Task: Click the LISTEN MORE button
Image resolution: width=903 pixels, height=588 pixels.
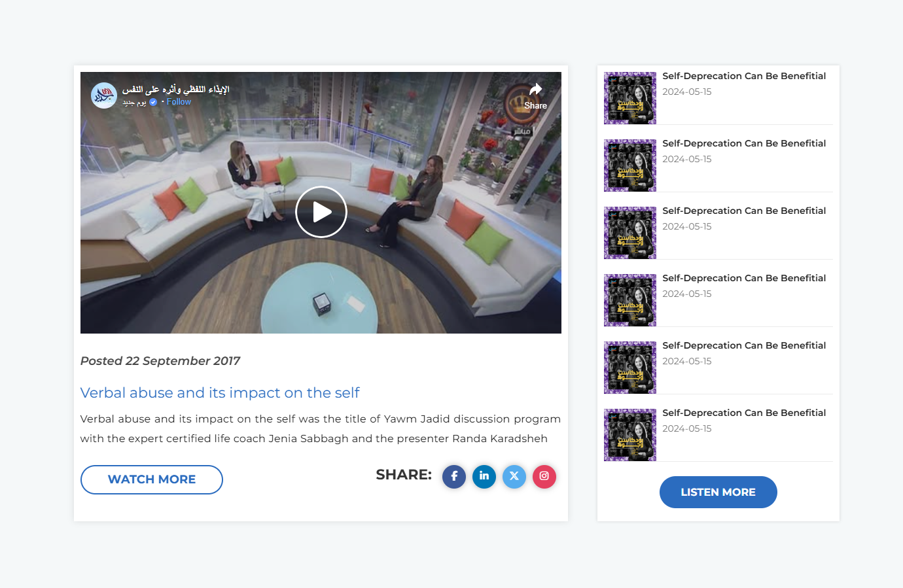Action: coord(718,492)
